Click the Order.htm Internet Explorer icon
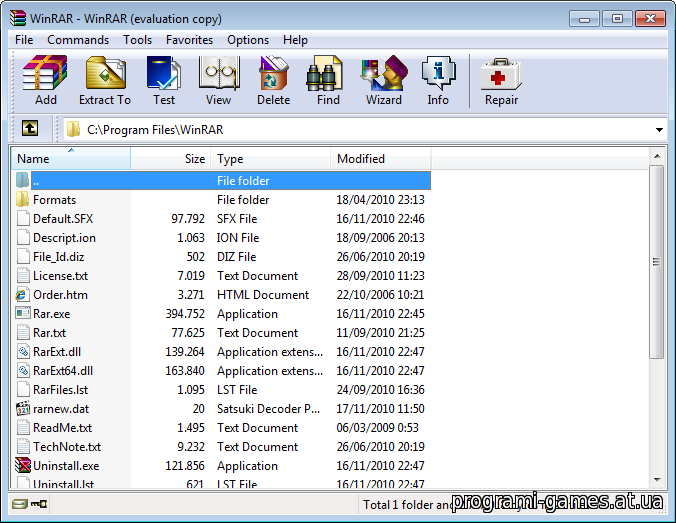The image size is (676, 523). (x=22, y=294)
